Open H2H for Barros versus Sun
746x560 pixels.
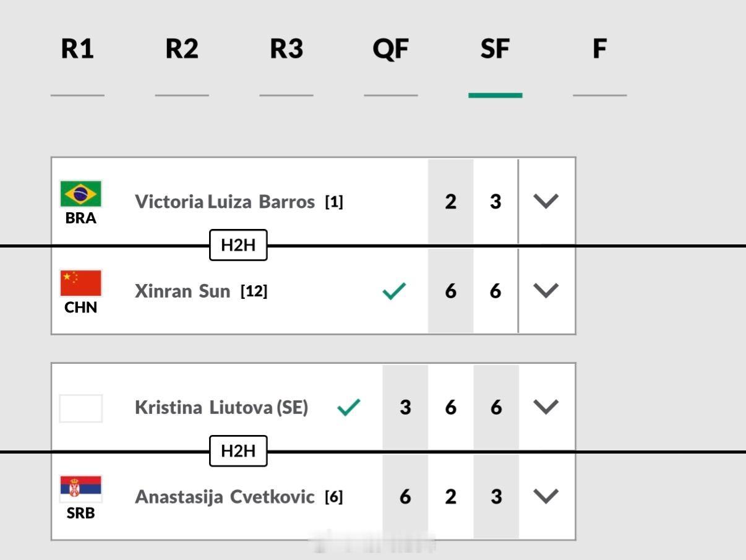coord(238,246)
